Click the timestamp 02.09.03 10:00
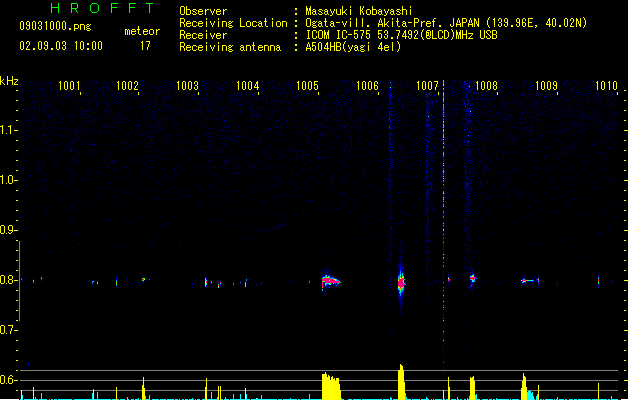The width and height of the screenshot is (629, 400). (61, 46)
